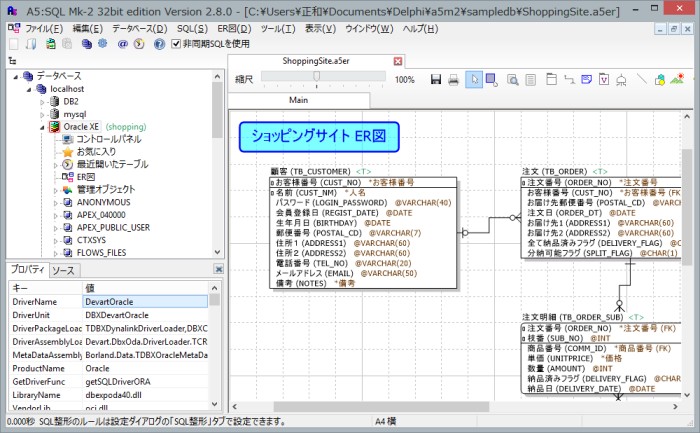Image resolution: width=700 pixels, height=433 pixels.
Task: Click the clock history toolbar icon
Action: (139, 44)
